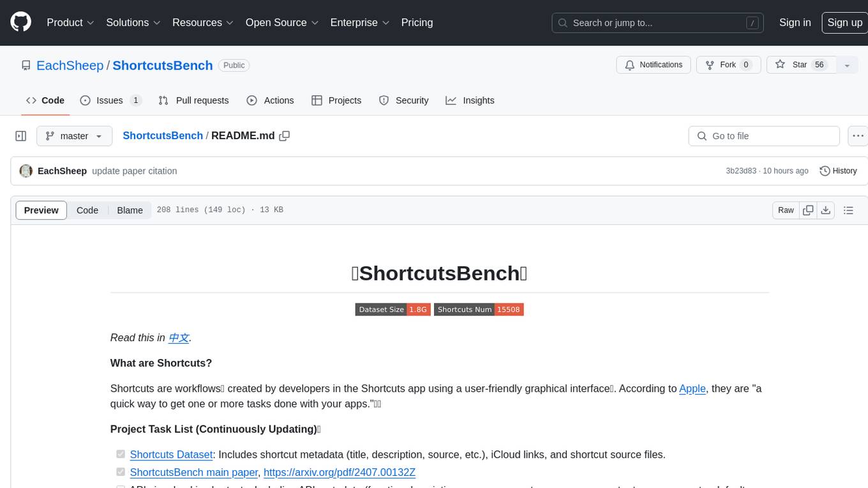Click the Public repository badge
Viewport: 868px width, 488px height.
click(234, 65)
